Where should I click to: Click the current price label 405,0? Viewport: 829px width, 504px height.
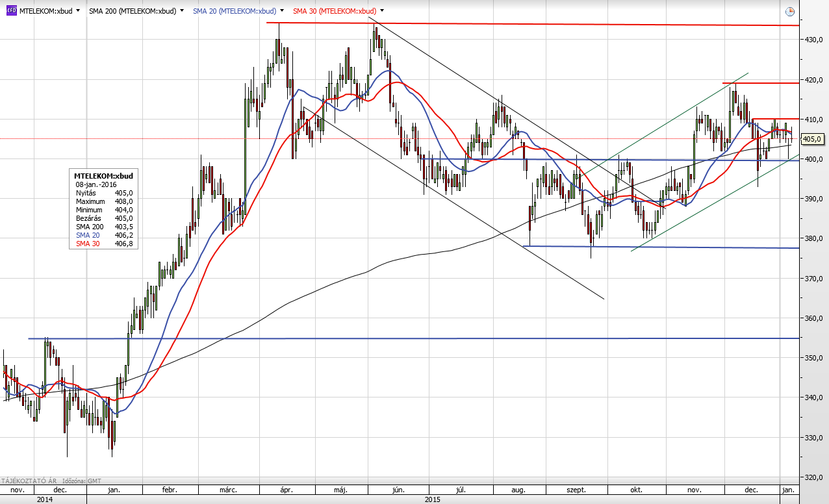(813, 139)
